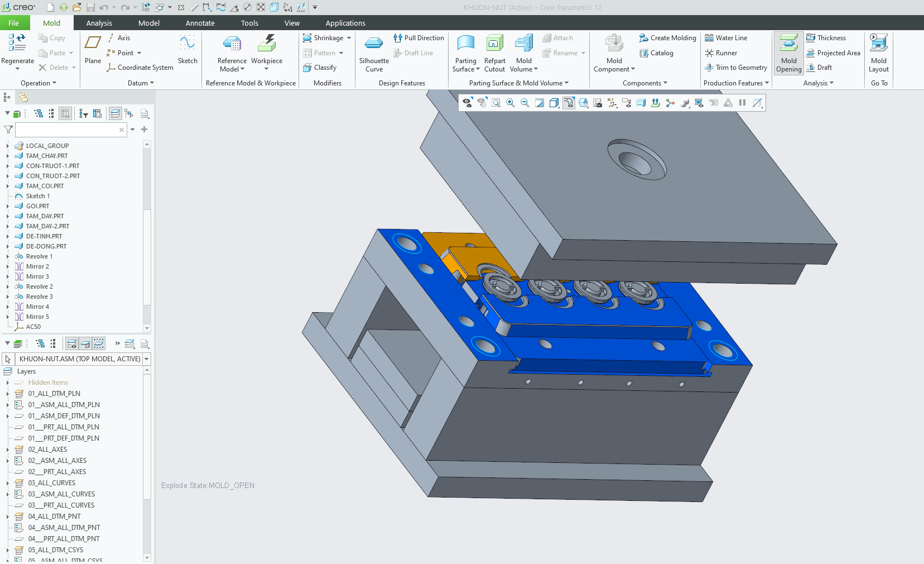924x564 pixels.
Task: Open the File menu
Action: tap(13, 23)
